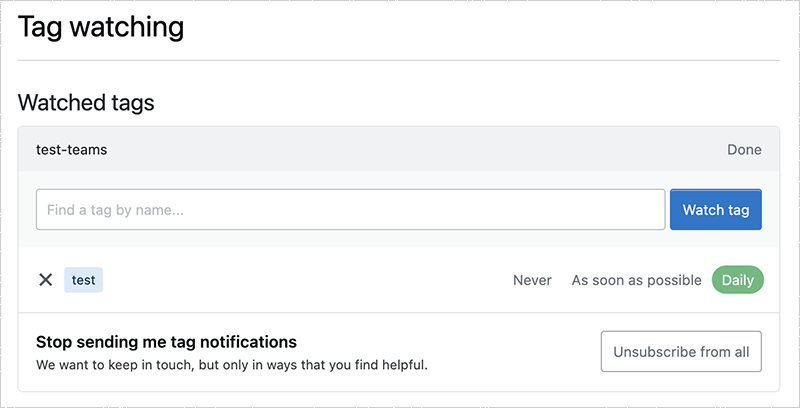The width and height of the screenshot is (800, 408).
Task: Select the test-teams team label
Action: click(71, 150)
